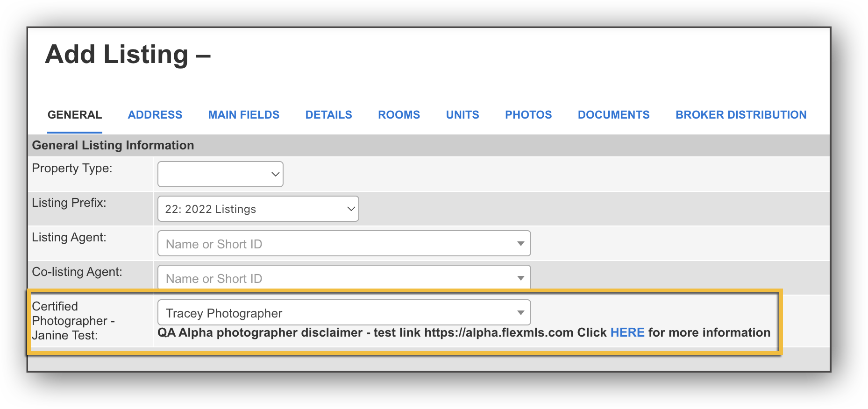The width and height of the screenshot is (868, 409).
Task: Click the Property Type label
Action: 72,169
